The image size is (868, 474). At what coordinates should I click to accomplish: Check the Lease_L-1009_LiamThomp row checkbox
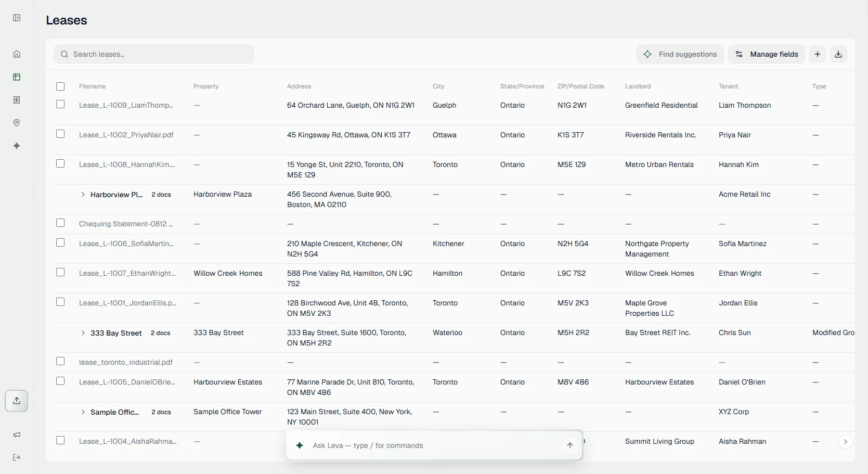[x=60, y=104]
